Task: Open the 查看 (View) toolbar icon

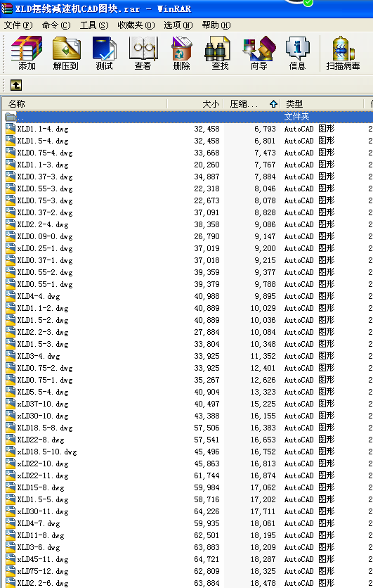Action: point(143,53)
